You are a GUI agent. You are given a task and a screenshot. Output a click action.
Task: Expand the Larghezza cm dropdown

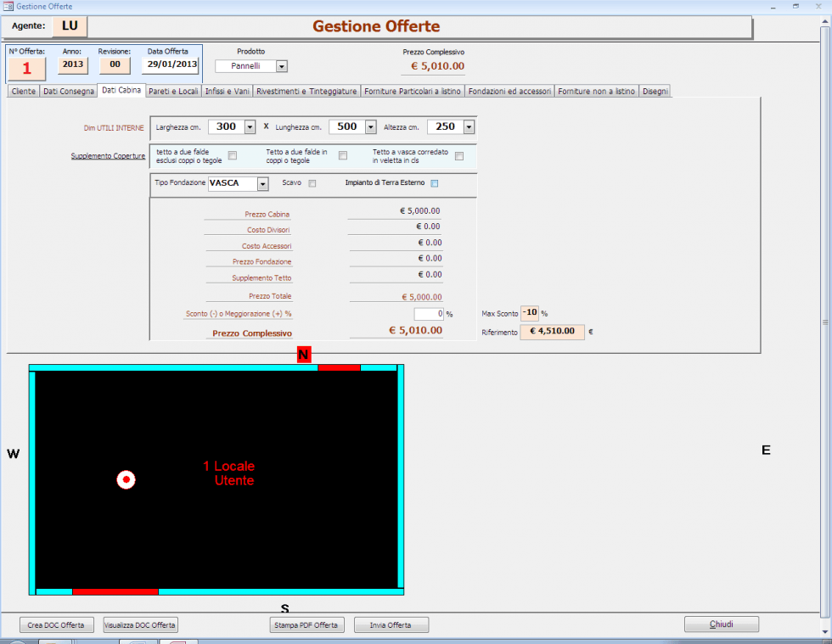pos(250,126)
